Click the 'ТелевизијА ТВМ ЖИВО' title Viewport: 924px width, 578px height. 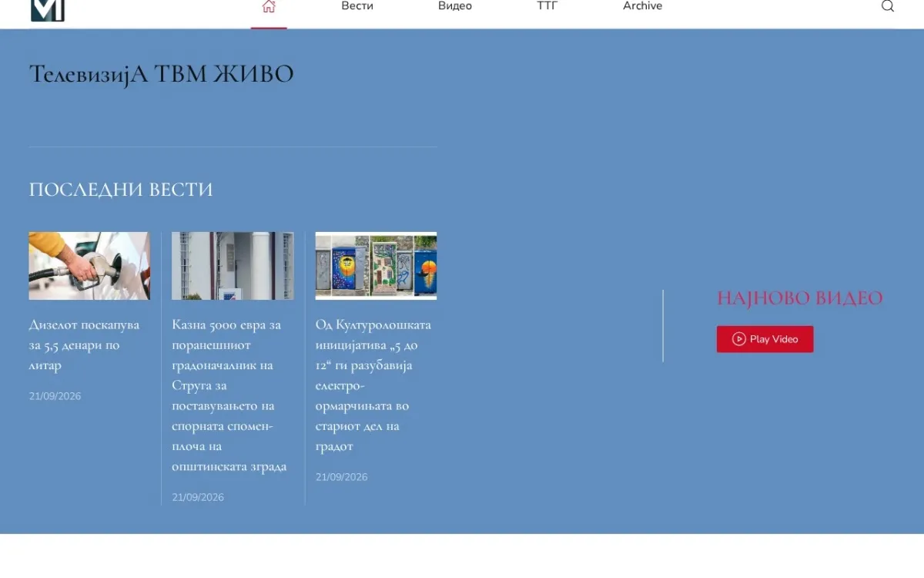pos(161,74)
